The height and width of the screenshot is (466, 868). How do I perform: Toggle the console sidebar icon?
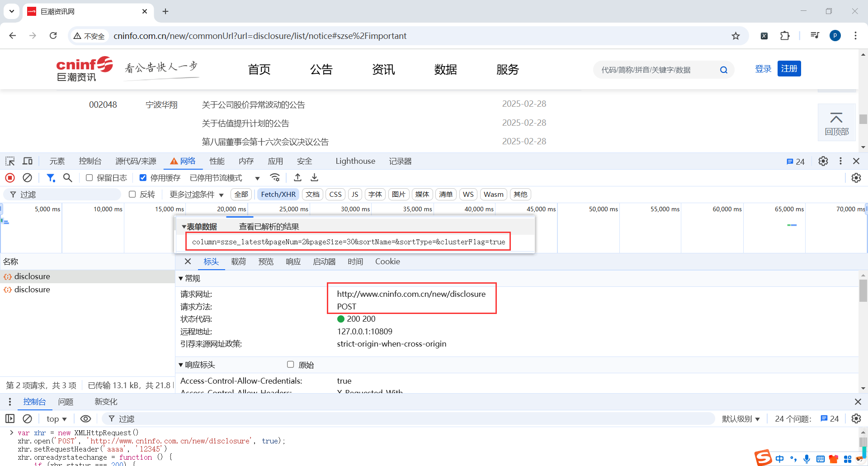pyautogui.click(x=10, y=418)
